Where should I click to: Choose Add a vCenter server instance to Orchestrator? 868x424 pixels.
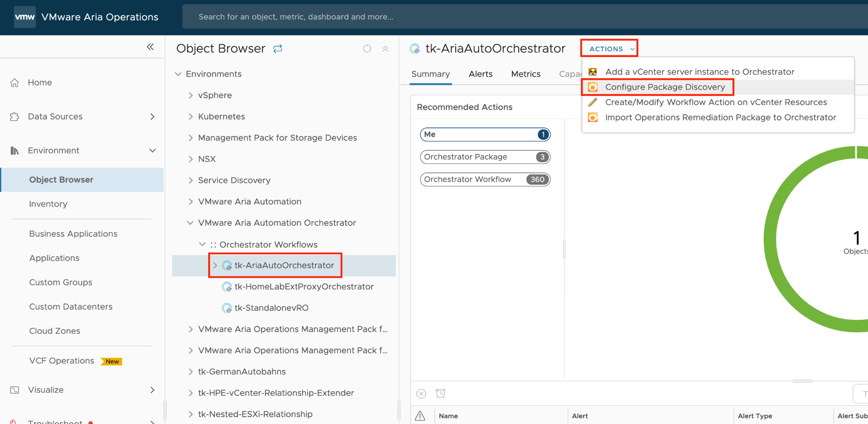tap(700, 72)
